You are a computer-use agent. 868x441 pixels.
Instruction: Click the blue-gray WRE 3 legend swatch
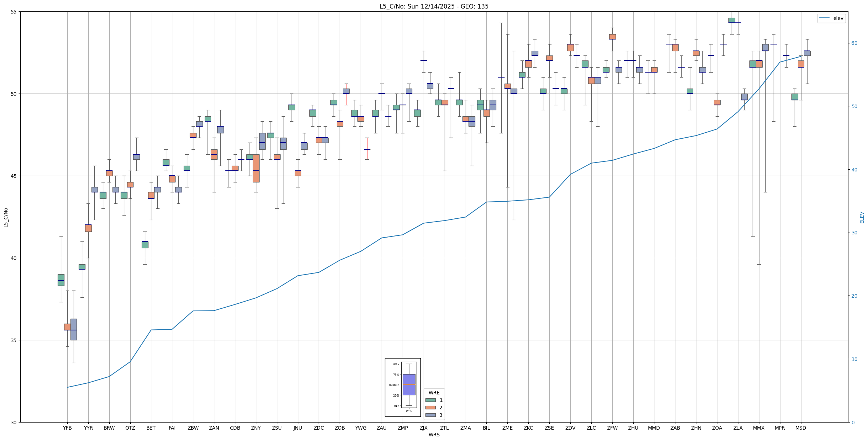(430, 415)
